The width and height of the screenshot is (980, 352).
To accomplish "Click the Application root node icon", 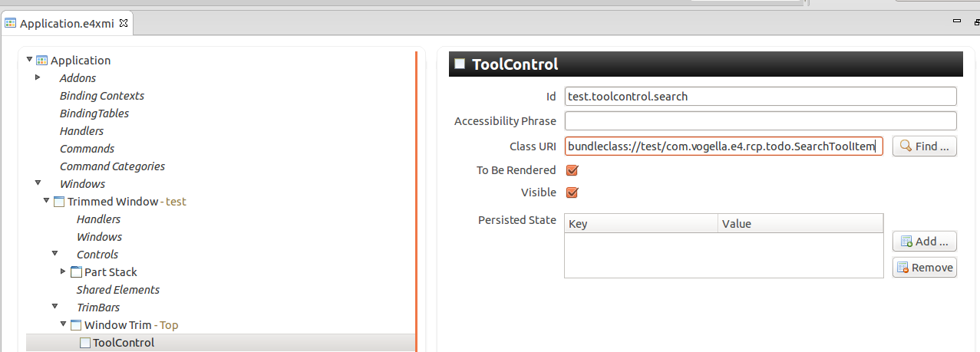I will click(x=42, y=61).
